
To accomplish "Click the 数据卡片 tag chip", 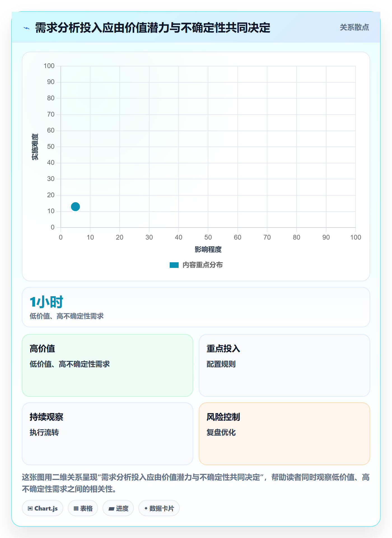I will [159, 508].
